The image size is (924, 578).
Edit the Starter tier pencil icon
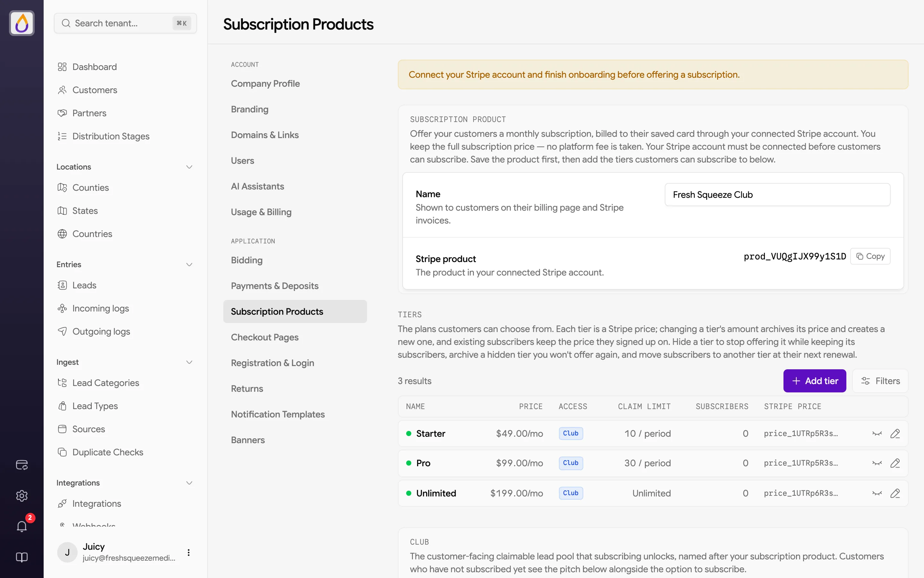tap(895, 433)
